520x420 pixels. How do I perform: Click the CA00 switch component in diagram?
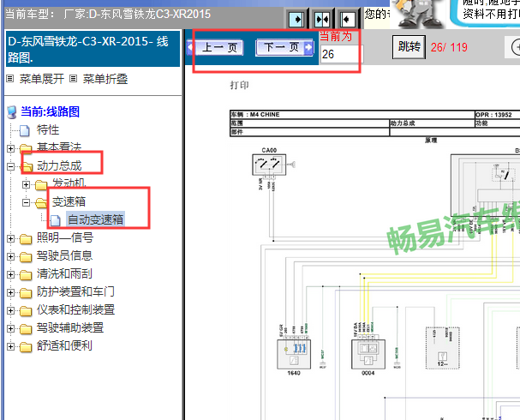tap(269, 165)
